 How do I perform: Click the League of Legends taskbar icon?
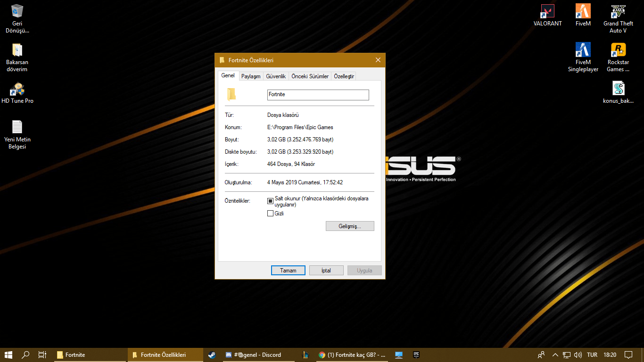tap(305, 355)
